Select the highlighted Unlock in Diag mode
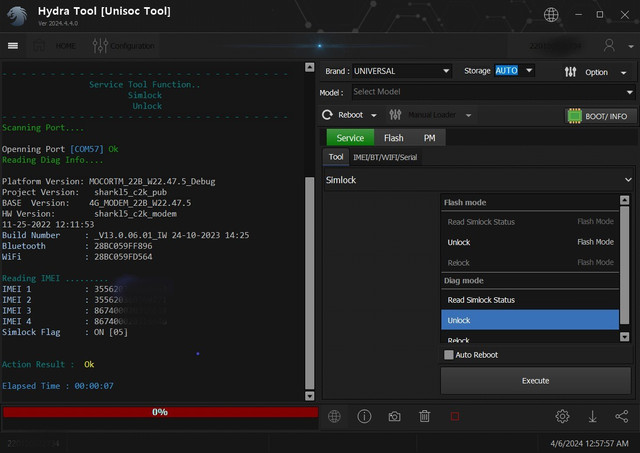The height and width of the screenshot is (453, 640). pyautogui.click(x=530, y=320)
